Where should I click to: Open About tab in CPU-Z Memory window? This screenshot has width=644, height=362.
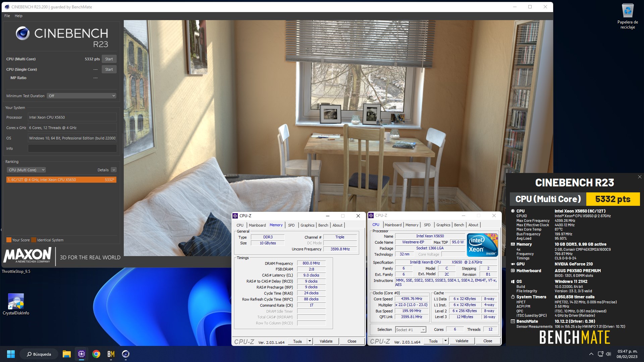[x=337, y=225]
